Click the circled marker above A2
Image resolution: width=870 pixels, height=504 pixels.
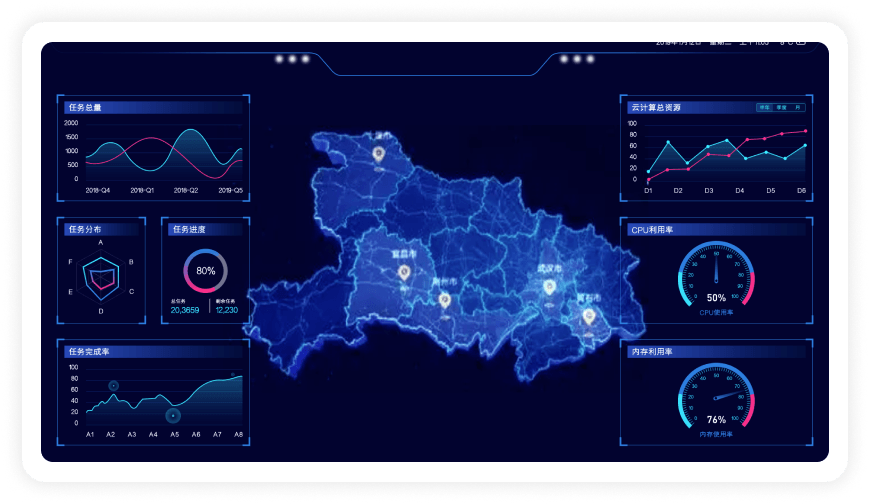pos(113,386)
